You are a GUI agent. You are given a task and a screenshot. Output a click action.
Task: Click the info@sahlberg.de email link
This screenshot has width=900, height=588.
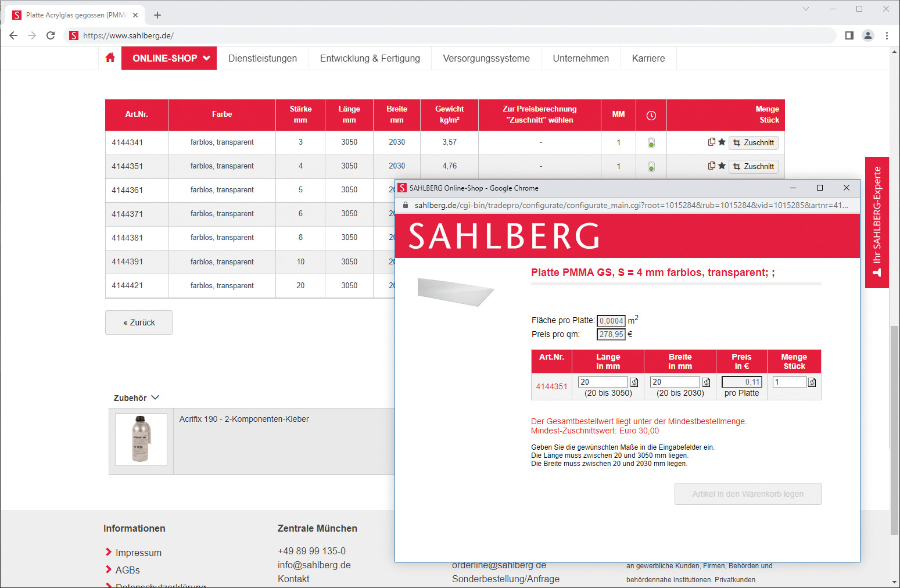click(x=314, y=565)
